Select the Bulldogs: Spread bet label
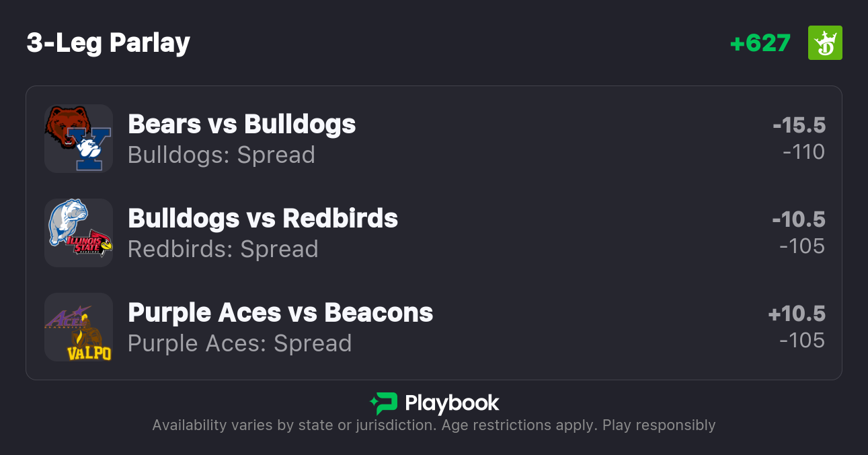This screenshot has width=868, height=455. pos(221,155)
